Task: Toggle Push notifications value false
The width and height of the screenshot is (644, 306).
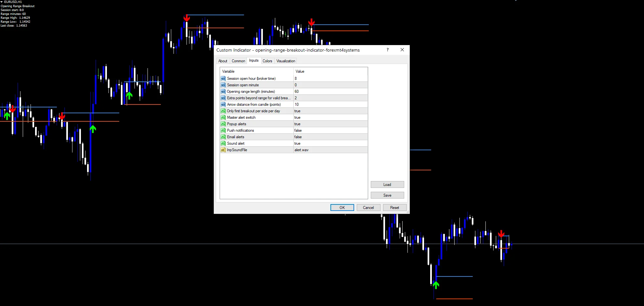Action: click(330, 130)
